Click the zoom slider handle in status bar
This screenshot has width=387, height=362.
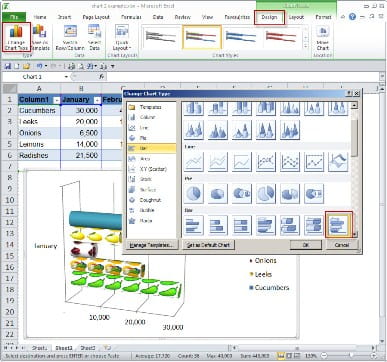coord(350,356)
